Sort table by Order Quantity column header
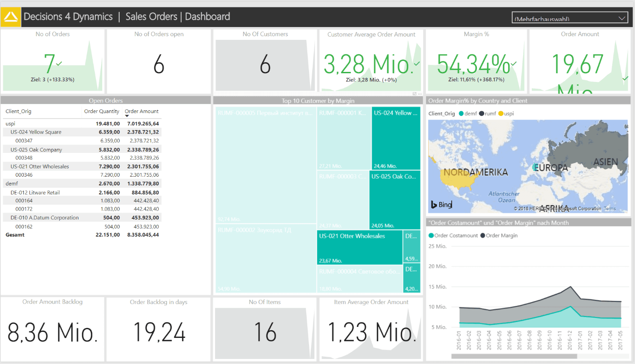 tap(102, 111)
